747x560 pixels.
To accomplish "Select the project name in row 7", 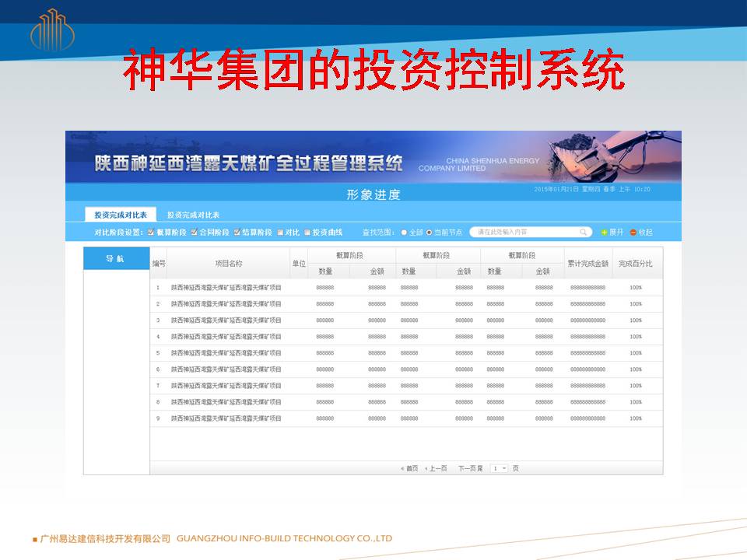I will [x=226, y=386].
